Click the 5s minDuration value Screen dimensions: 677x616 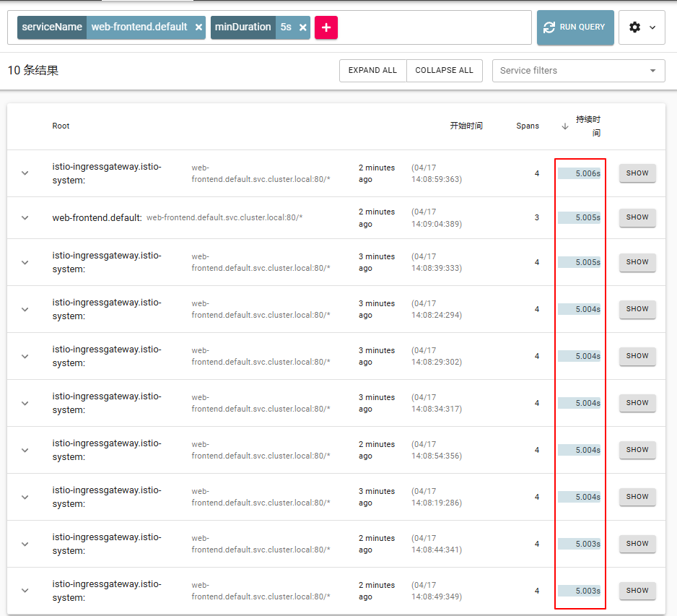[x=286, y=27]
